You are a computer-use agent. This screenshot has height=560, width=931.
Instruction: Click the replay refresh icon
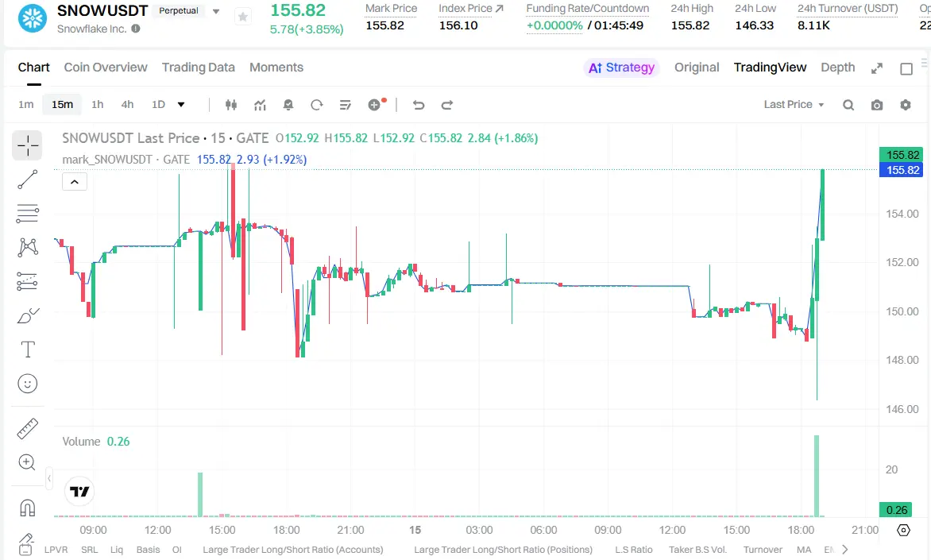click(x=316, y=105)
